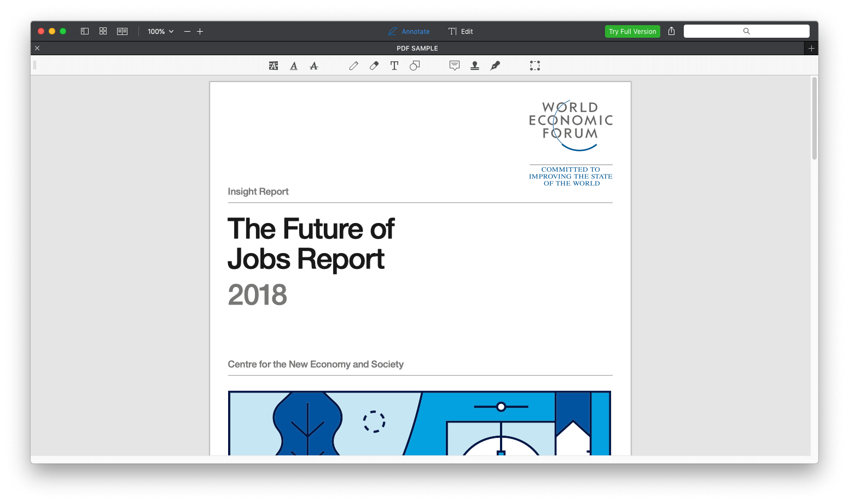Toggle two-page reading view

point(122,31)
